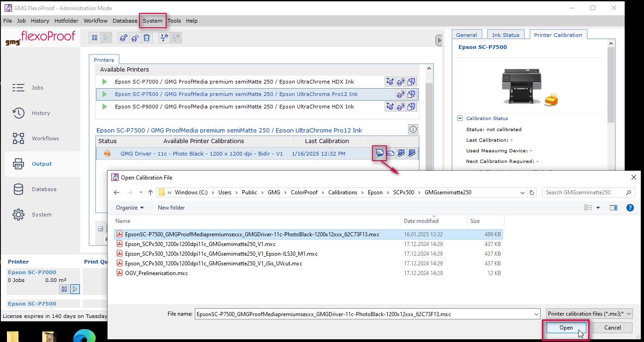Click the last action icon in the Epson SC-P7000 row
This screenshot has height=342, width=644.
coord(412,82)
